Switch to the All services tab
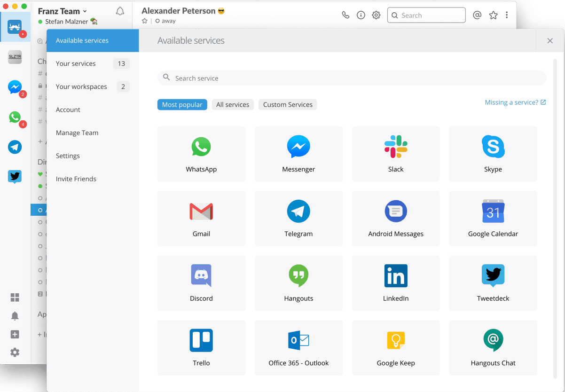565x392 pixels. pos(233,104)
